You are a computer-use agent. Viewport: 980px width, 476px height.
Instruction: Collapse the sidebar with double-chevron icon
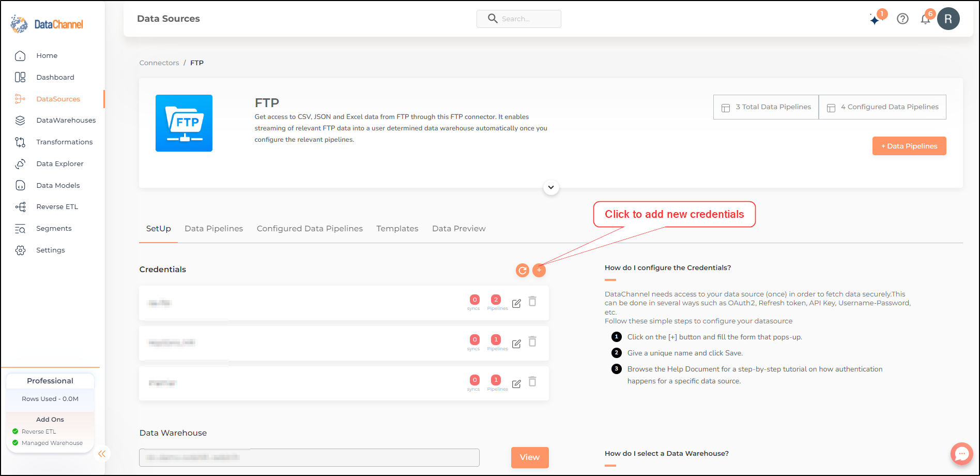coord(102,454)
